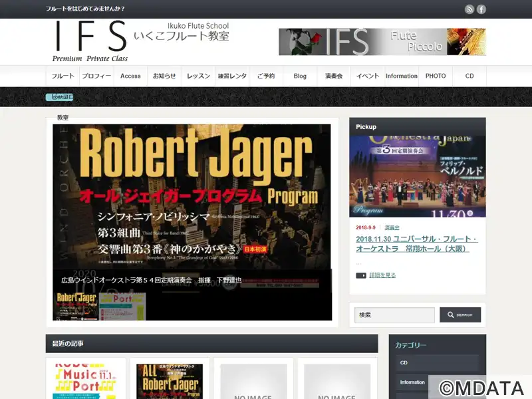This screenshot has height=399, width=532.
Task: Open the Kobe Music Port article thumbnail
Action: (x=86, y=381)
